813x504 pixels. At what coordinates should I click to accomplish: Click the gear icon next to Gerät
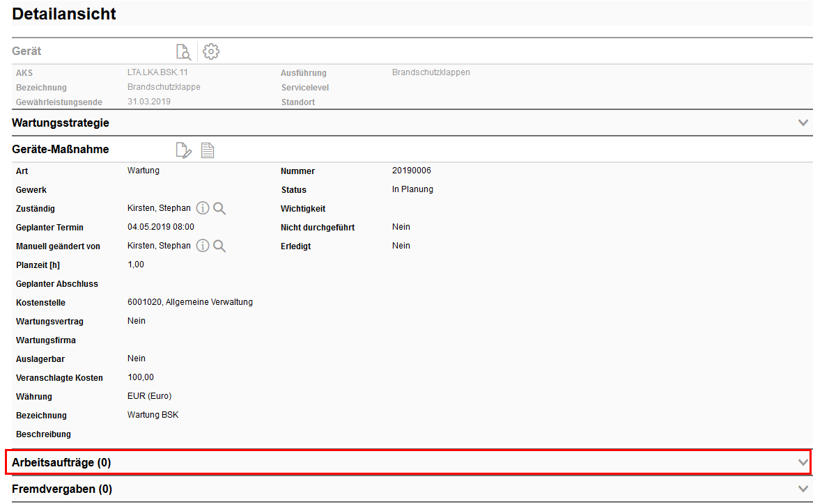coord(211,52)
